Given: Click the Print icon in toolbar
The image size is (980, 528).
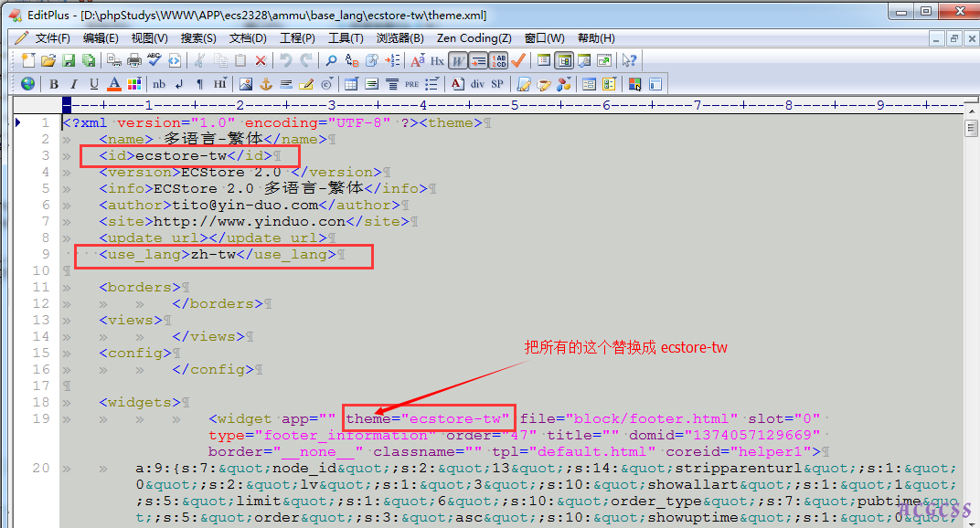Looking at the screenshot, I should [x=134, y=60].
